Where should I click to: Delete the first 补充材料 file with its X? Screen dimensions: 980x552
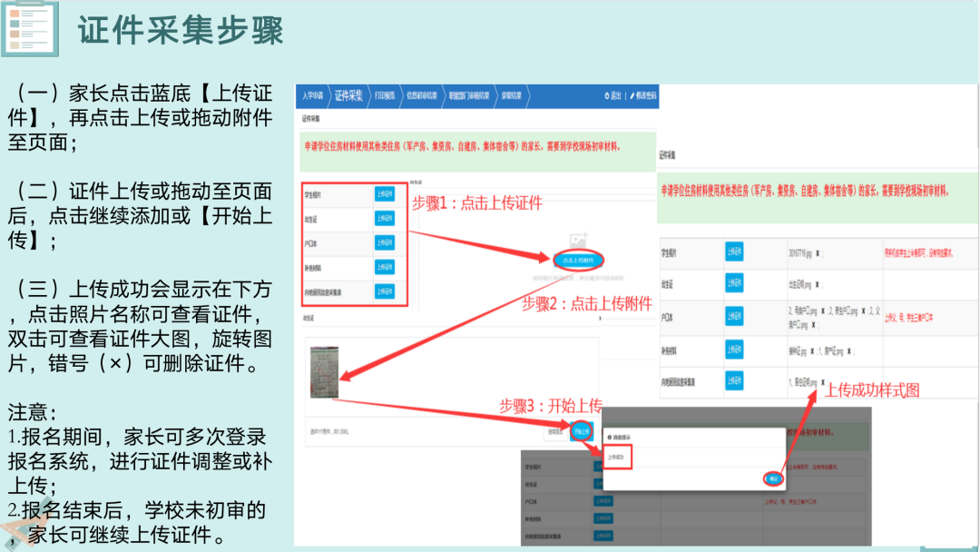tap(812, 351)
